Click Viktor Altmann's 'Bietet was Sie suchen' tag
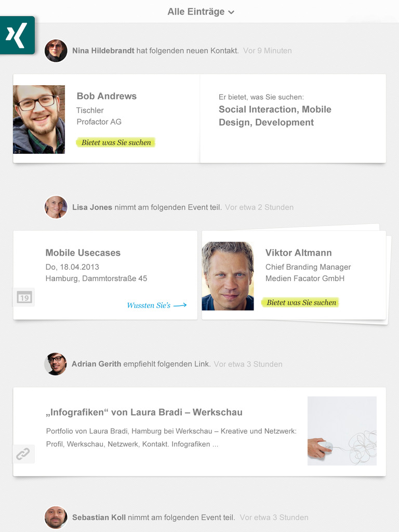Screen dimensions: 399x532 coord(301,302)
